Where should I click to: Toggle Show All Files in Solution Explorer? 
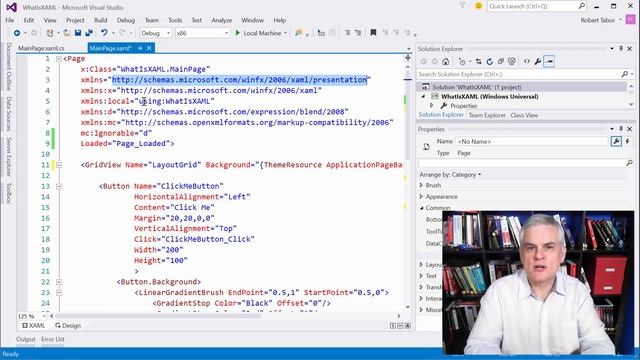(511, 62)
